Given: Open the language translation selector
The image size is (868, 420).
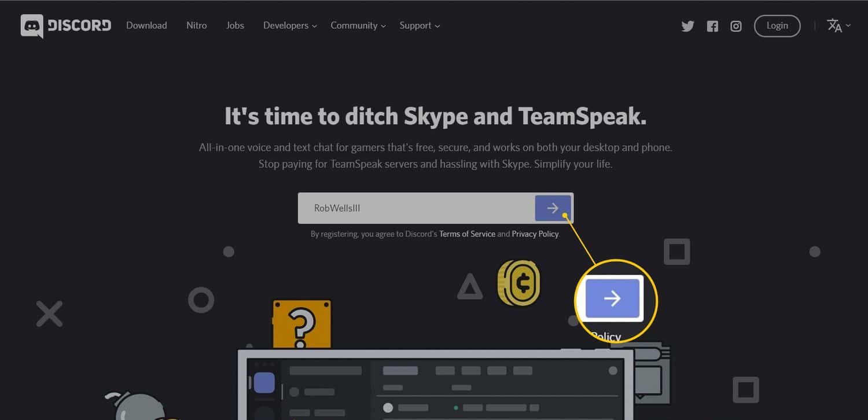Looking at the screenshot, I should pos(838,25).
